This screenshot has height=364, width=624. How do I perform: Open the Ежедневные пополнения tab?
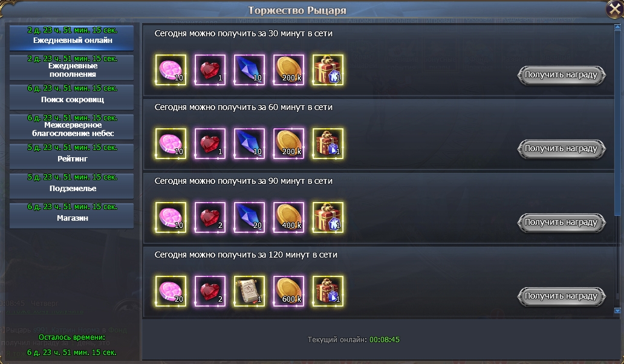(71, 67)
